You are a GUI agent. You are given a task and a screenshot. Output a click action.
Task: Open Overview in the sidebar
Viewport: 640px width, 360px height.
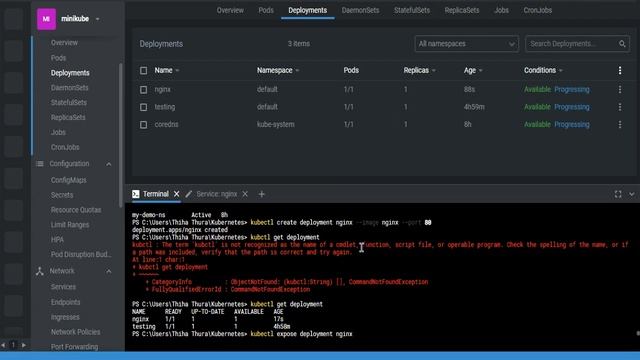point(64,42)
